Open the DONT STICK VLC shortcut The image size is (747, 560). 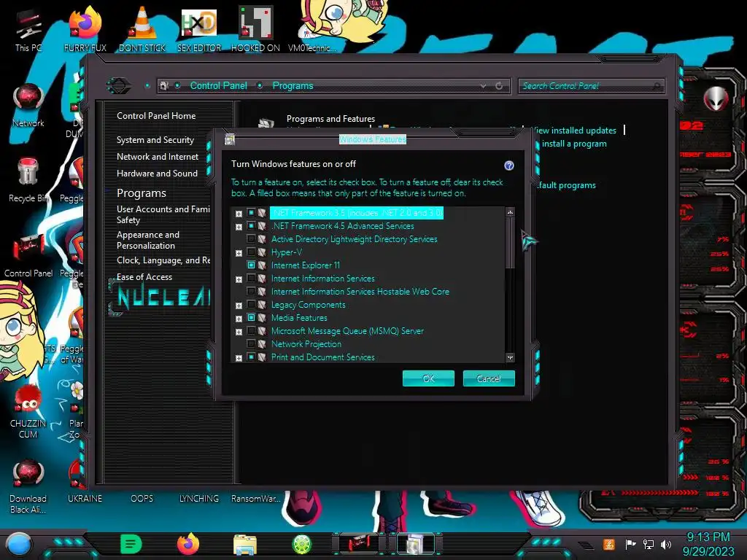(x=142, y=29)
